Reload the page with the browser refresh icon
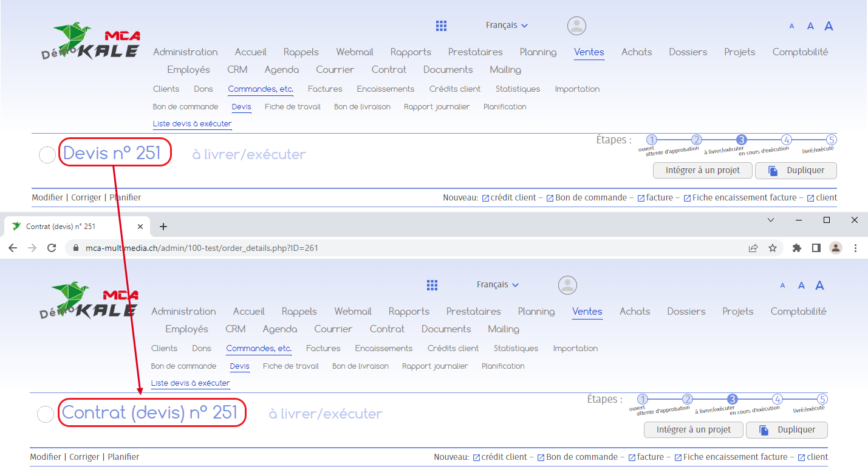 52,248
